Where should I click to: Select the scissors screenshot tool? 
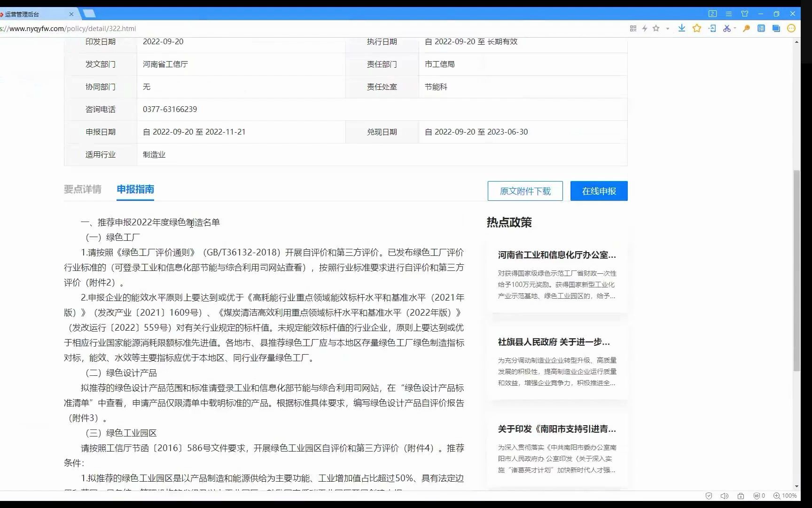click(727, 28)
